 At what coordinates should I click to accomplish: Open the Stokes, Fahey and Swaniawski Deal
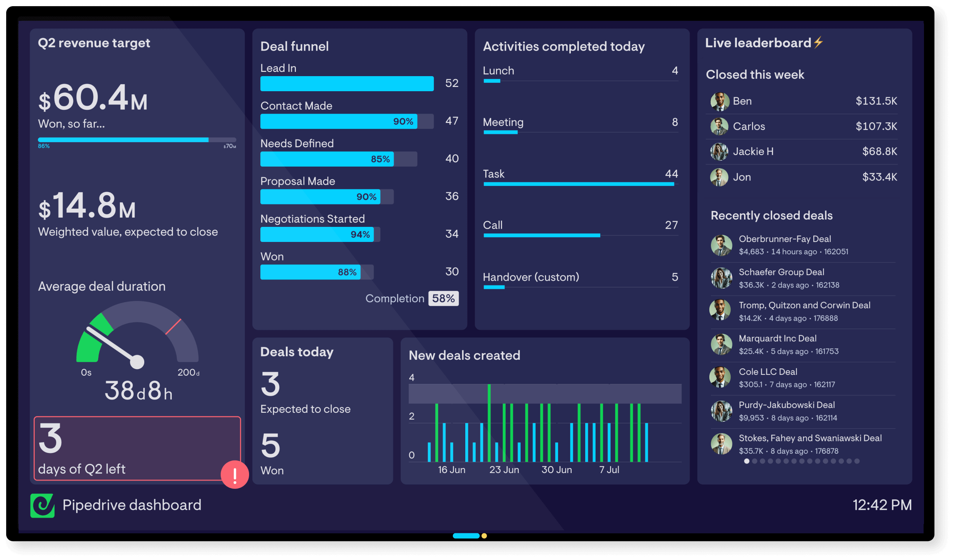coord(803,444)
